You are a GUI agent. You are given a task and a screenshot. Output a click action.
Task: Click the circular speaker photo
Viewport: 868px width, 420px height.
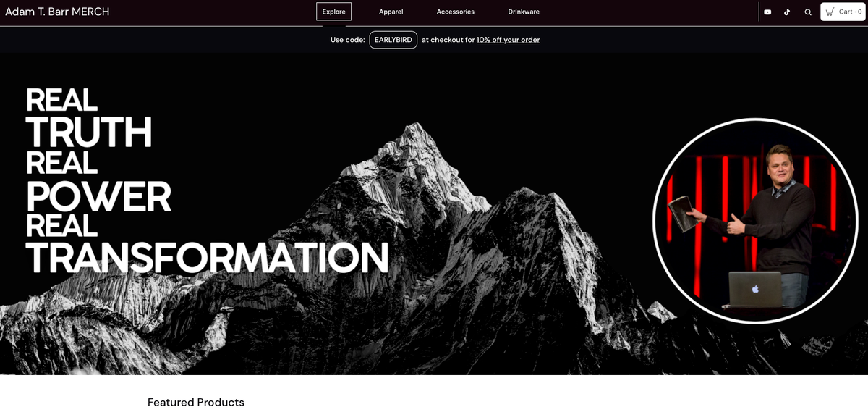(755, 220)
